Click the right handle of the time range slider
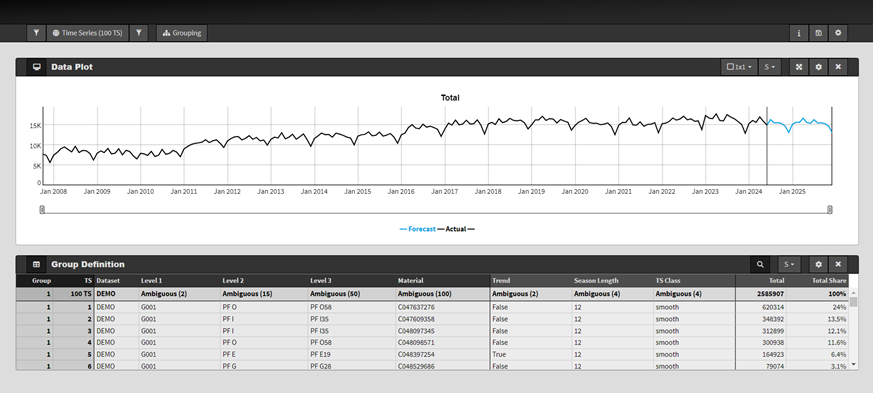Image resolution: width=873 pixels, height=393 pixels. 830,209
